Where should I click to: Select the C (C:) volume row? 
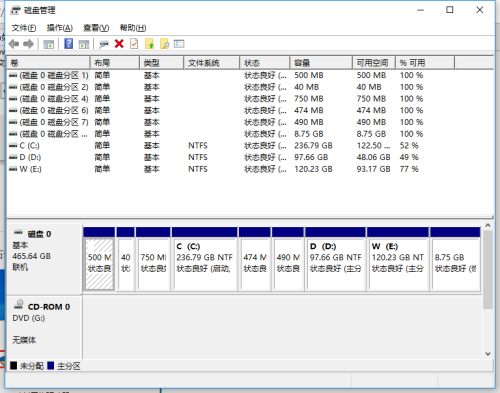(250, 146)
